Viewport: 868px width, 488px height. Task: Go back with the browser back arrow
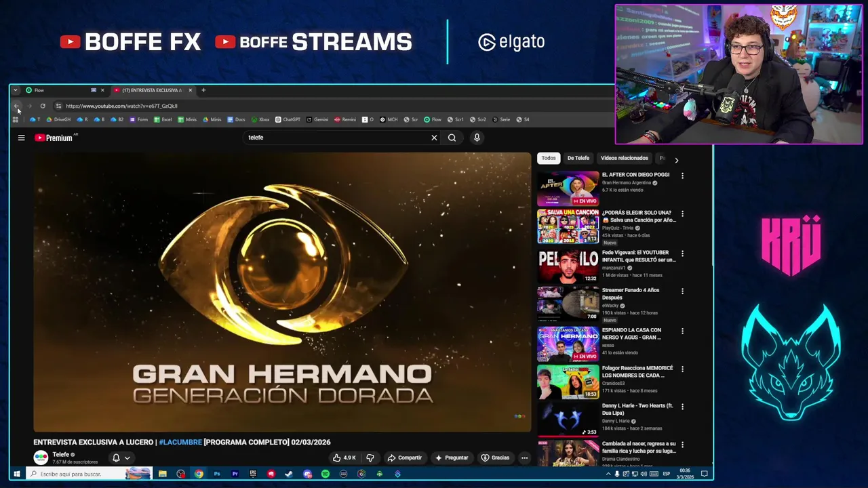tap(16, 106)
